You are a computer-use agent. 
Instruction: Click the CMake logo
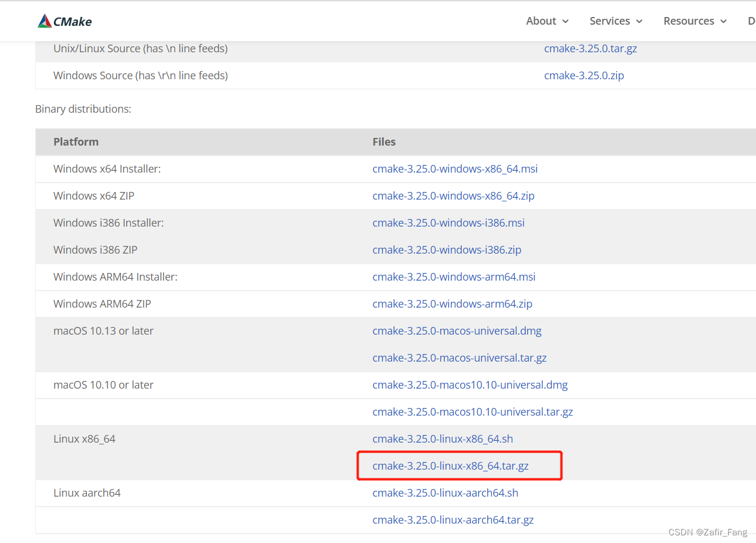pyautogui.click(x=65, y=21)
